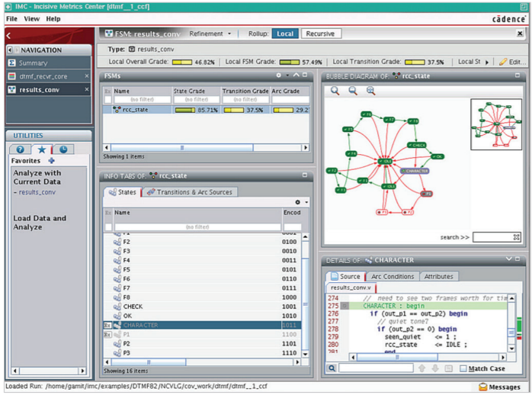Maximize the Info Tabs panel

coord(305,175)
